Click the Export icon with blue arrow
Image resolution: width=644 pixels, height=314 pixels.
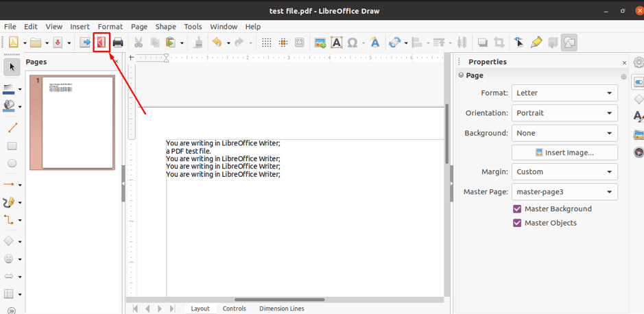84,43
